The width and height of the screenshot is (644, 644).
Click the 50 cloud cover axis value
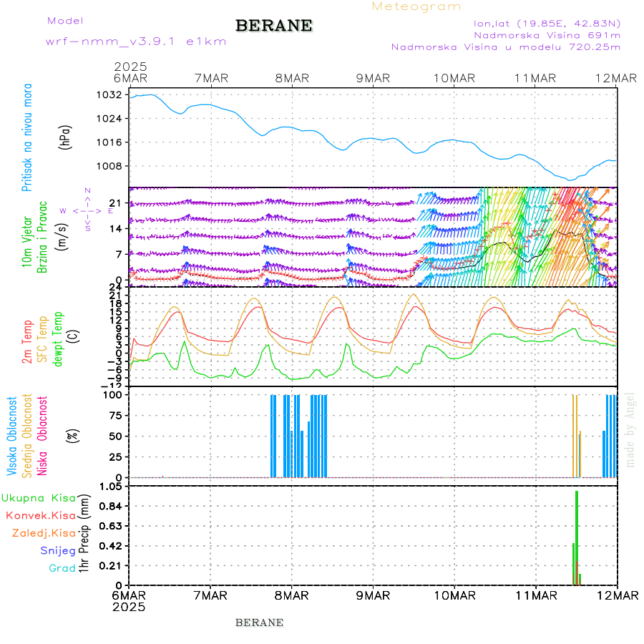[x=115, y=436]
